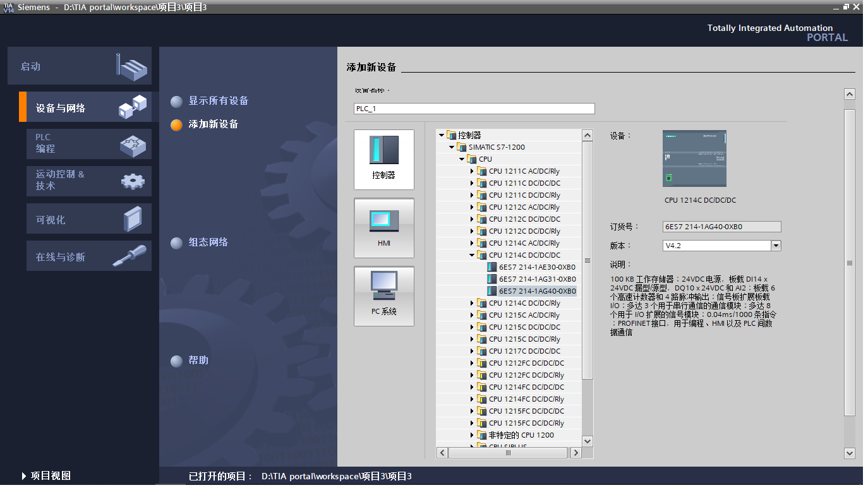The width and height of the screenshot is (868, 490).
Task: Click 添加新设备 action
Action: [214, 124]
